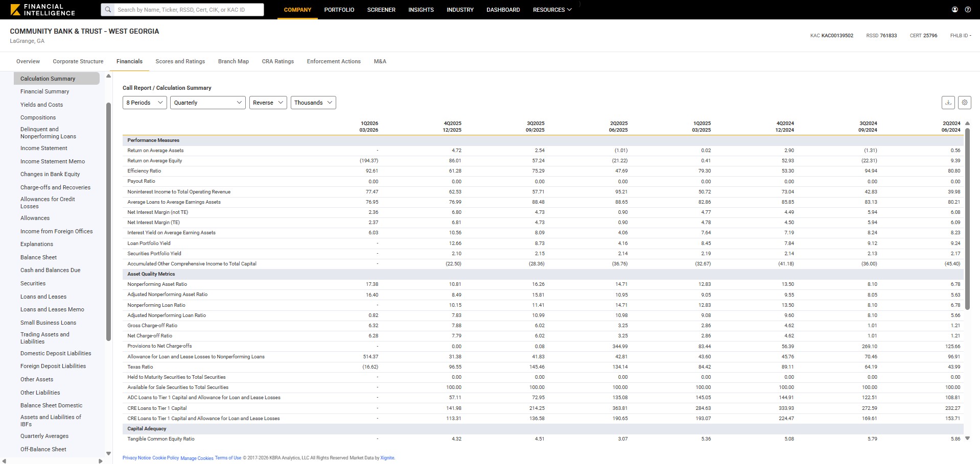The width and height of the screenshot is (980, 464).
Task: Open the M&A tab
Action: point(380,61)
